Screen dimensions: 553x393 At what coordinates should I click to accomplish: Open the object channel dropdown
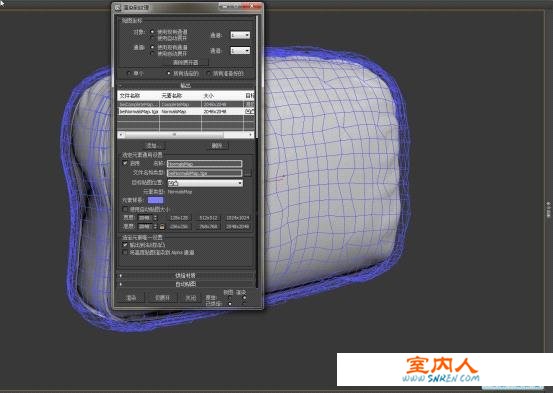click(240, 35)
